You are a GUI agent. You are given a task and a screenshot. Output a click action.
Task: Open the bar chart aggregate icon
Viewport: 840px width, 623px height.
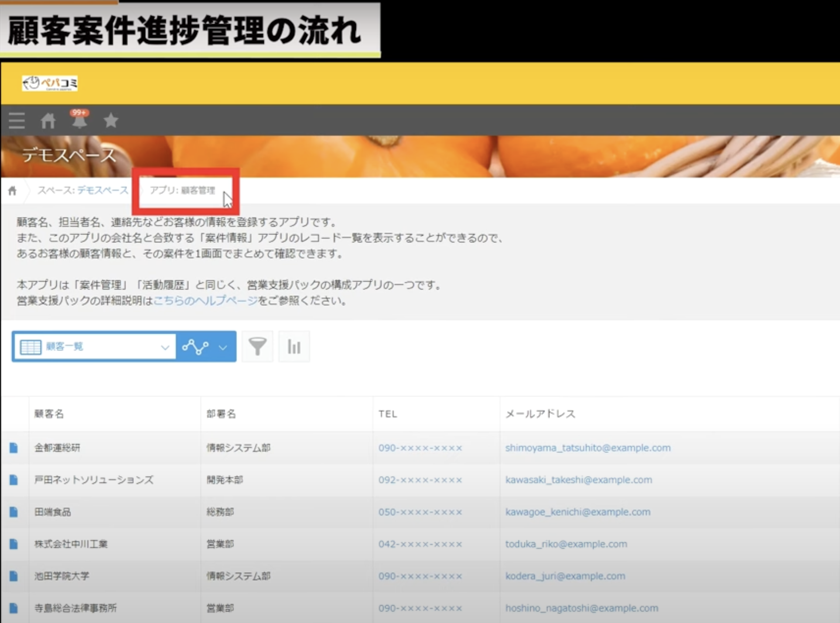[x=294, y=346]
